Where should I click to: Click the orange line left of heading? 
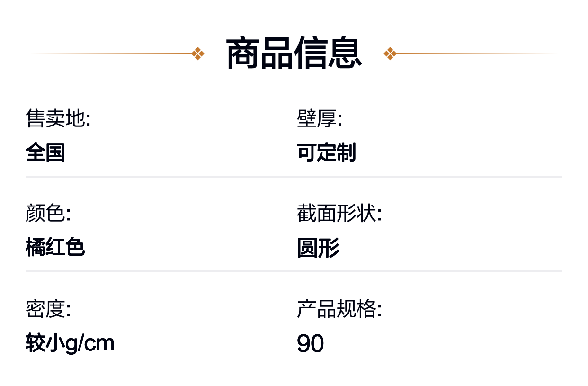click(111, 54)
